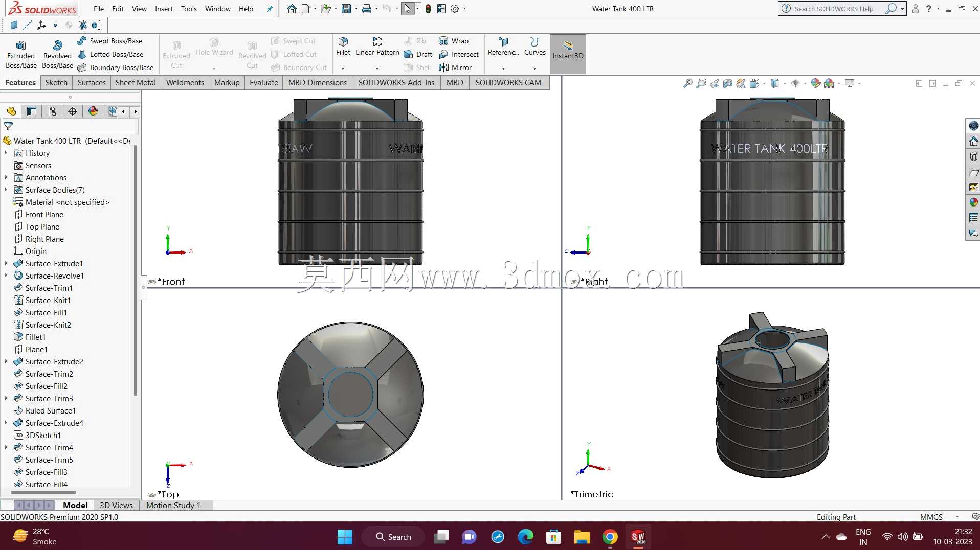Switch to the ConfigurationManager tab icon

[x=52, y=111]
